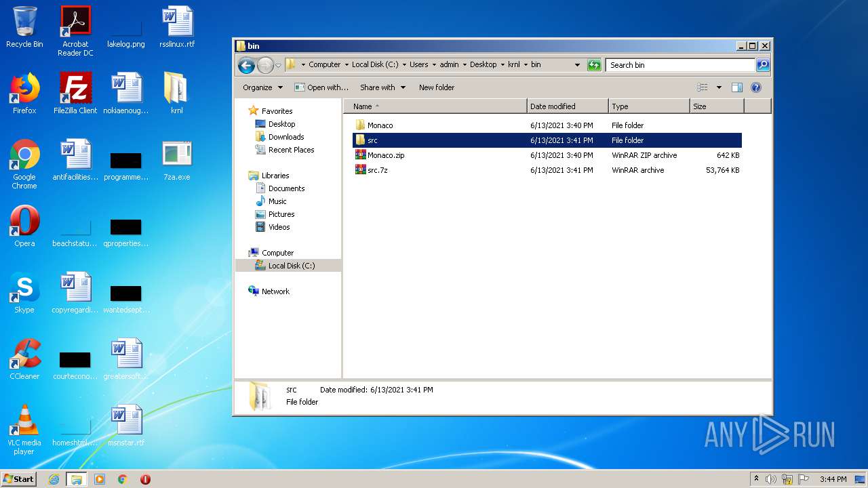
Task: Click the refresh button beside address bar
Action: coord(594,65)
